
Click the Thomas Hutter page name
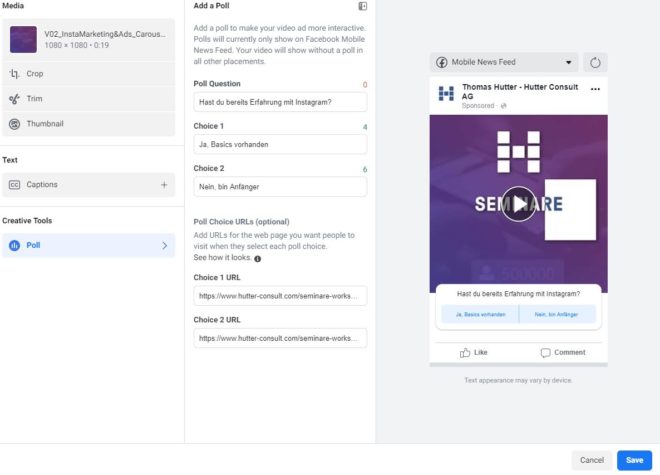(520, 91)
